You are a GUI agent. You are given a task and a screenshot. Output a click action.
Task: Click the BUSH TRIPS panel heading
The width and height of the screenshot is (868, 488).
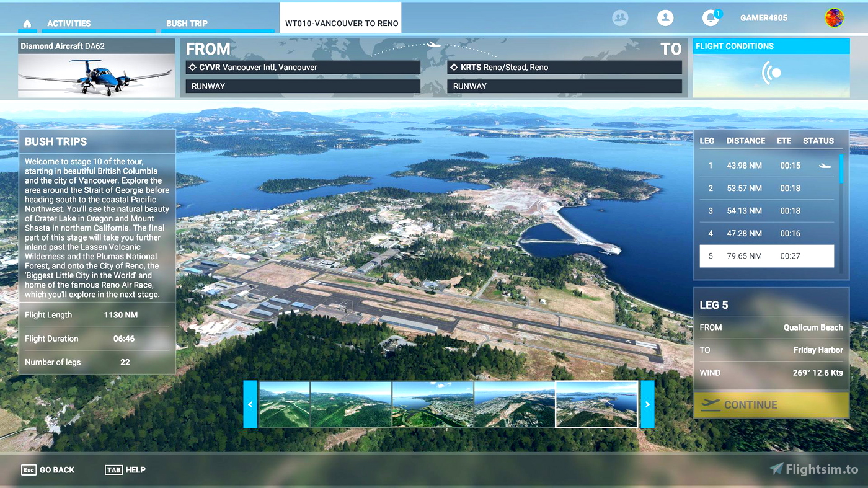[56, 141]
